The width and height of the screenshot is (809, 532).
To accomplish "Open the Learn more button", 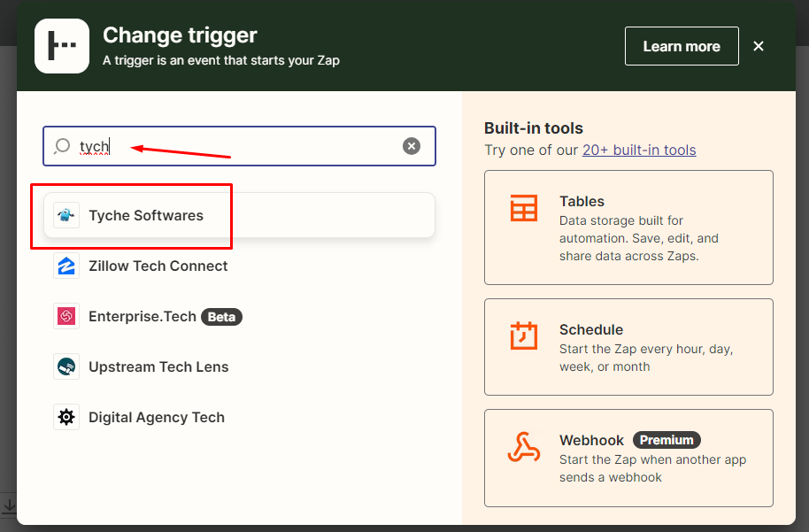I will (682, 46).
